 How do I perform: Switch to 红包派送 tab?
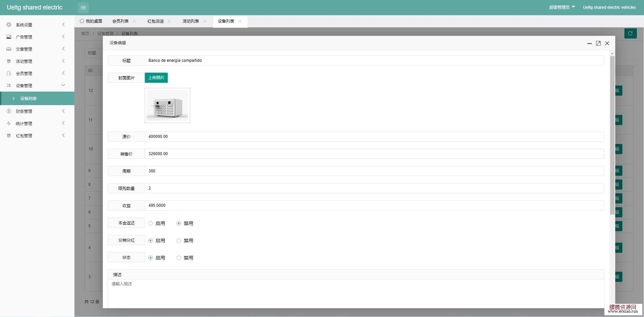click(156, 21)
